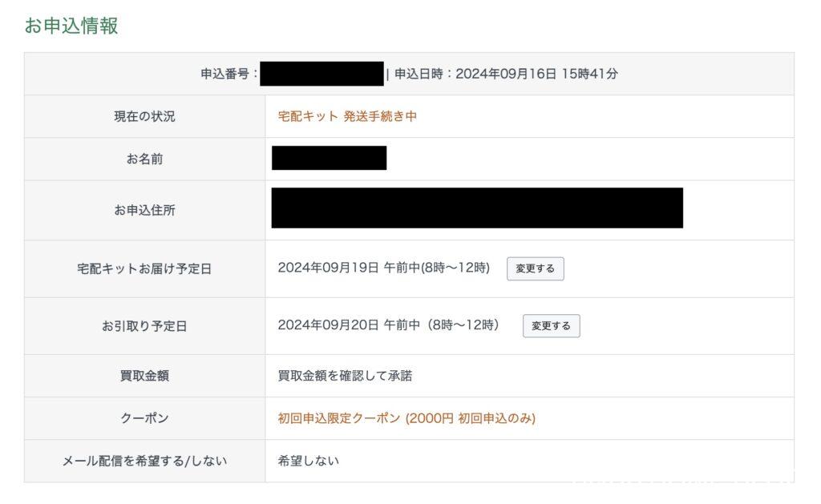Image resolution: width=821 pixels, height=504 pixels.
Task: Click the 希望しない mail preference value
Action: [x=309, y=461]
